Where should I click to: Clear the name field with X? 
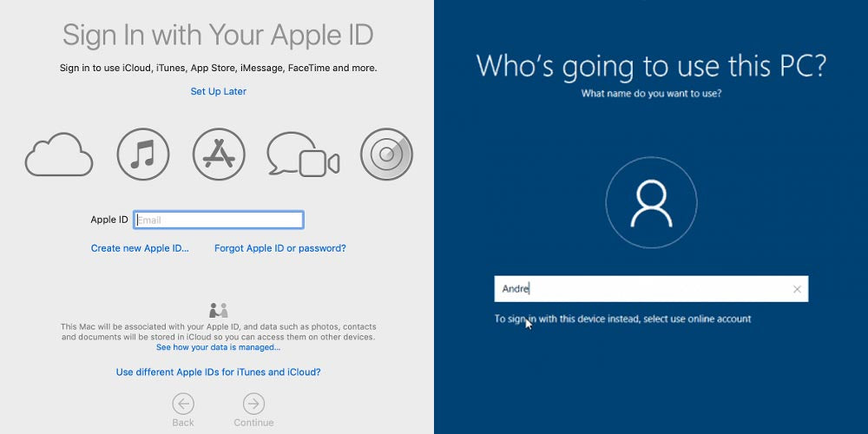coord(797,289)
